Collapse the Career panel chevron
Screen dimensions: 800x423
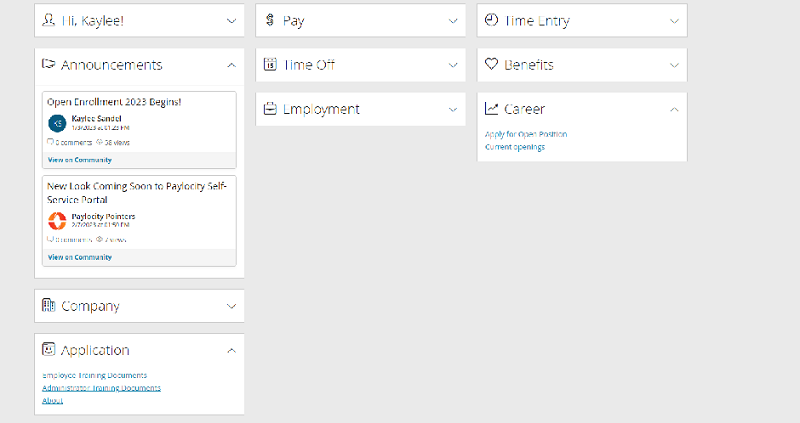click(674, 109)
